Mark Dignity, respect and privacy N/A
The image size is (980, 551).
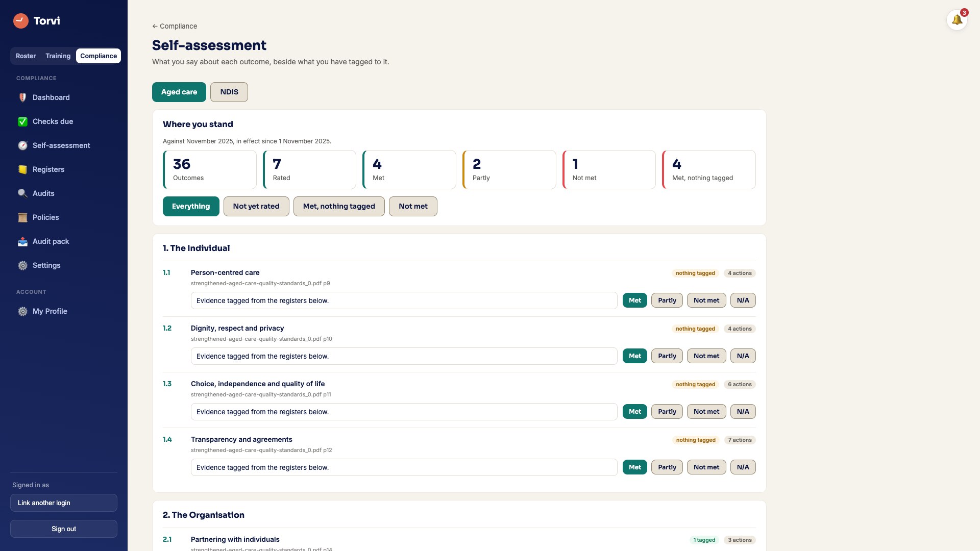click(x=743, y=356)
